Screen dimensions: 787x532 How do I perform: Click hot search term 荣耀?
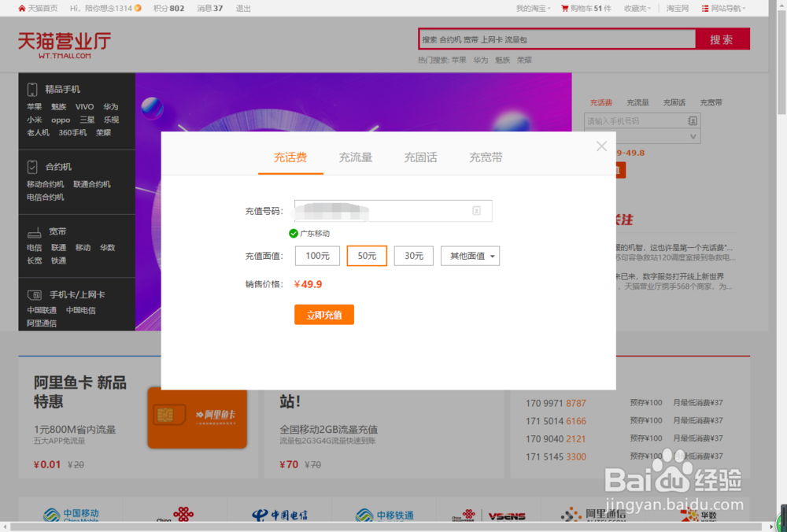524,60
